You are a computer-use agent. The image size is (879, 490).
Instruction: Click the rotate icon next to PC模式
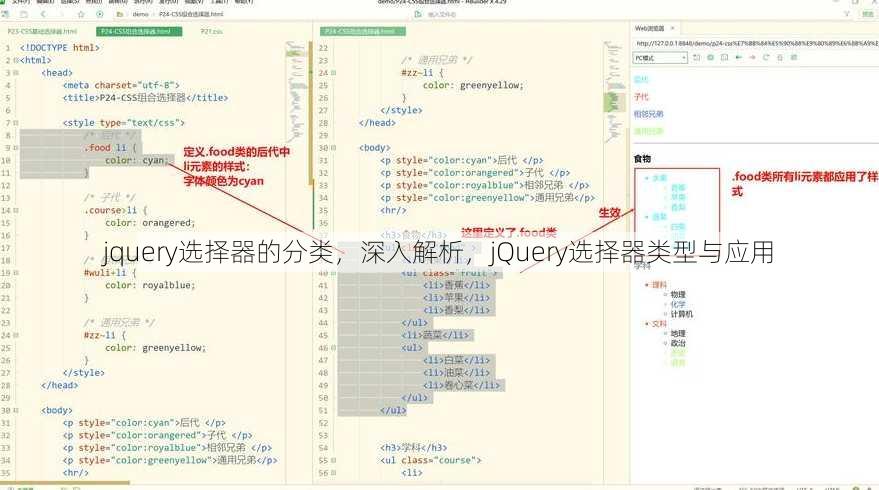point(697,58)
